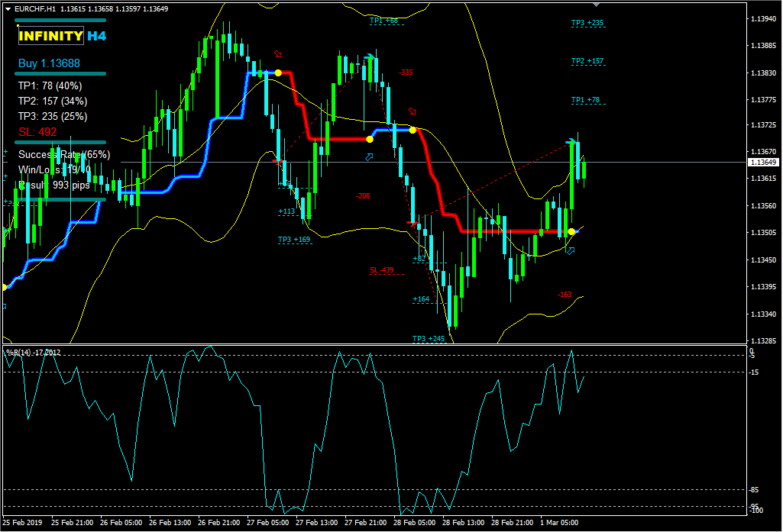
Task: Click the red '-335' loss label
Action: coord(406,73)
